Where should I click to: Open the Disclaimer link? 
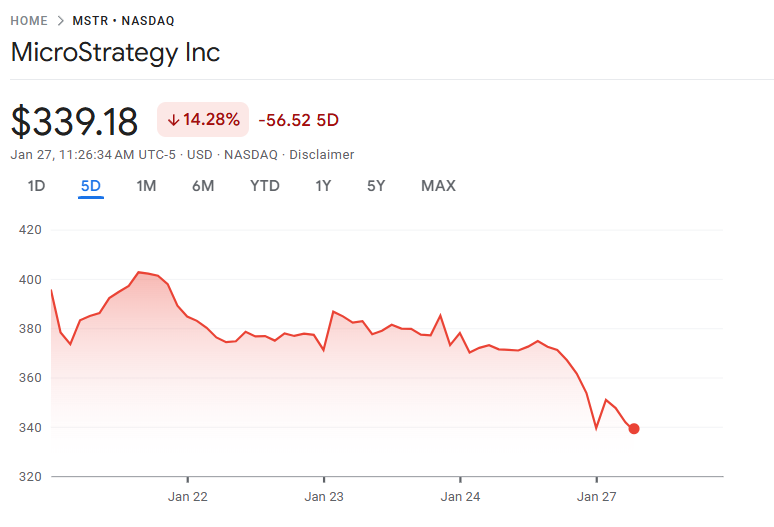click(321, 155)
